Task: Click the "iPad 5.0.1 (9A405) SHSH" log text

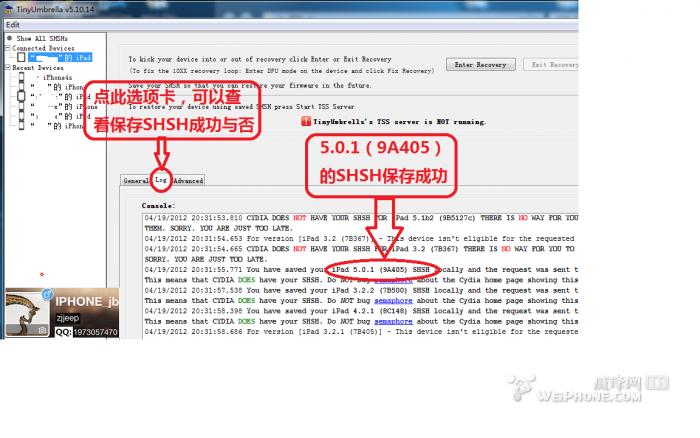Action: click(x=380, y=270)
